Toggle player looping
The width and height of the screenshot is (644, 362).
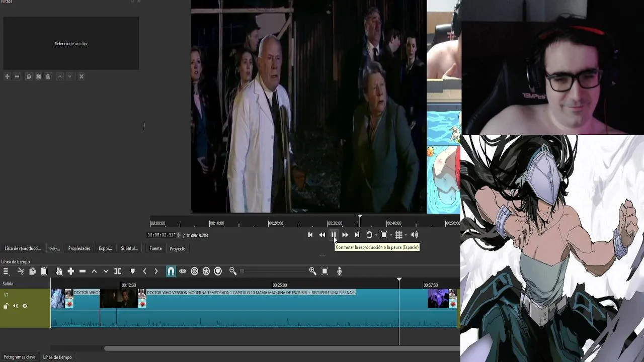click(369, 235)
